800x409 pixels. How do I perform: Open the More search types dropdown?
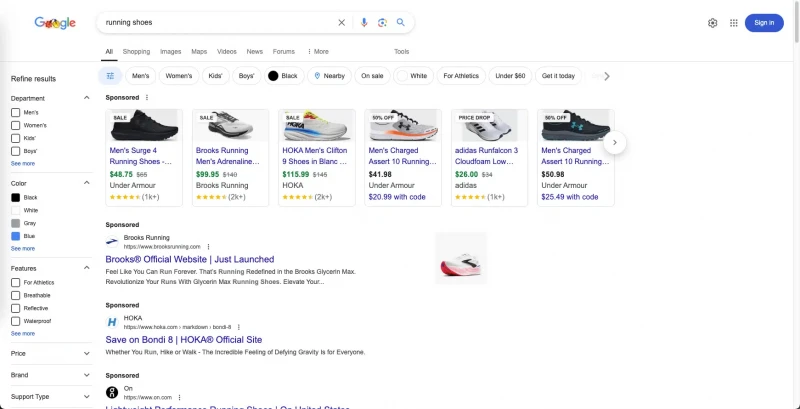coord(318,52)
